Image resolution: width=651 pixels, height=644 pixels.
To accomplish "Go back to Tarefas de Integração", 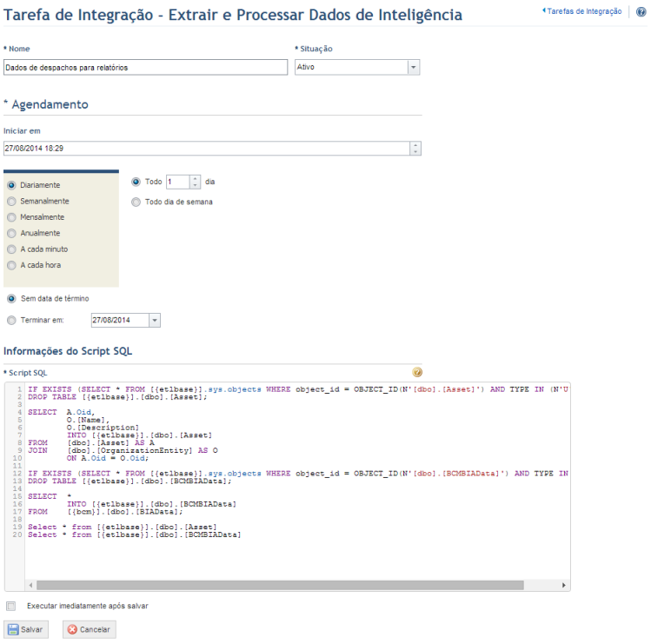I will coord(581,11).
